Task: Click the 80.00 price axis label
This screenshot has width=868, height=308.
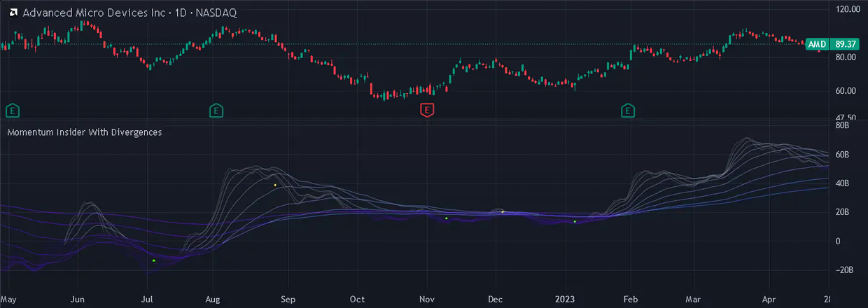Action: coord(846,57)
